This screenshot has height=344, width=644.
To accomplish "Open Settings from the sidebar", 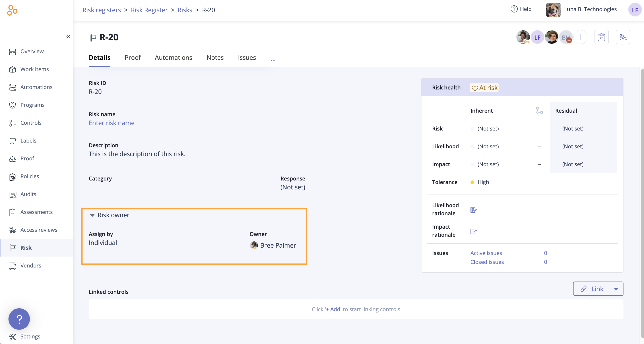I will tap(30, 336).
